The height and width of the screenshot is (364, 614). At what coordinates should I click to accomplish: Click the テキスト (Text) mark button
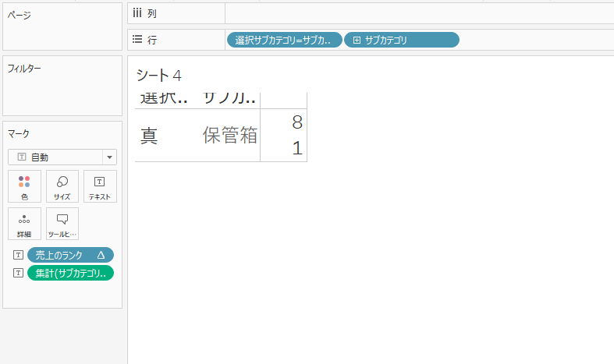click(100, 186)
